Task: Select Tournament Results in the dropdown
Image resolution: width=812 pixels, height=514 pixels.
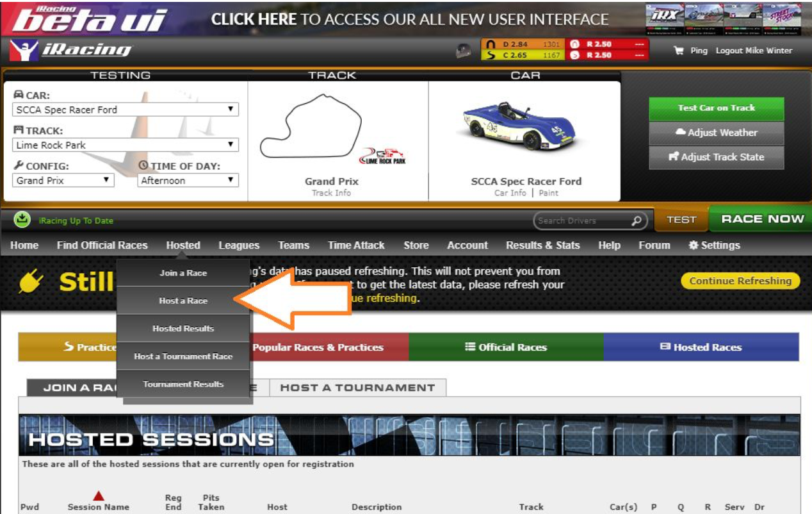Action: [183, 384]
